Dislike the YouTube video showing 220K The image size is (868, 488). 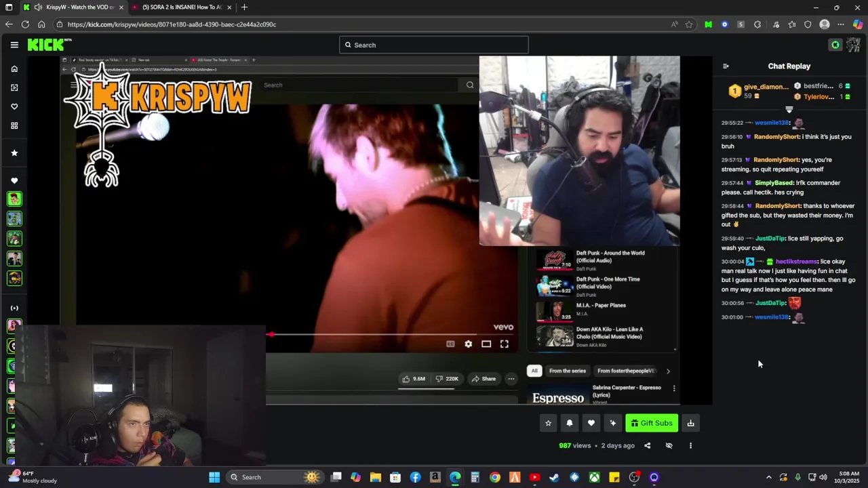point(447,379)
